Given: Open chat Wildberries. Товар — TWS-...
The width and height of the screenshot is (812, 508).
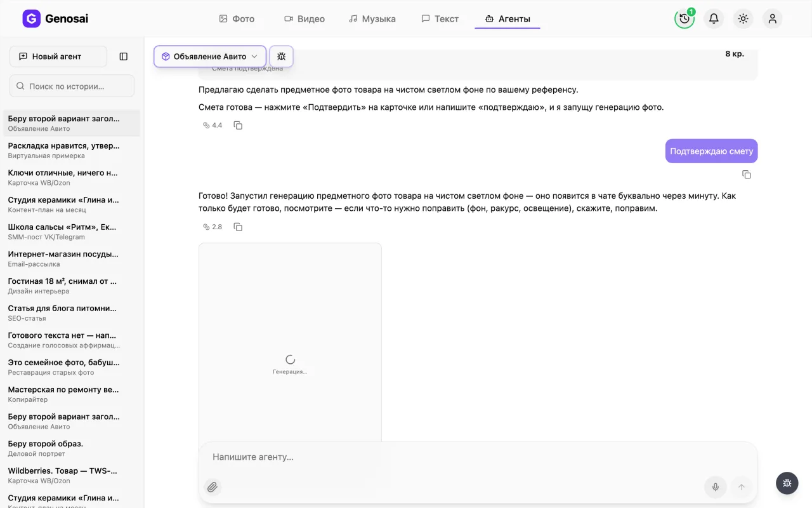Looking at the screenshot, I should click(72, 476).
